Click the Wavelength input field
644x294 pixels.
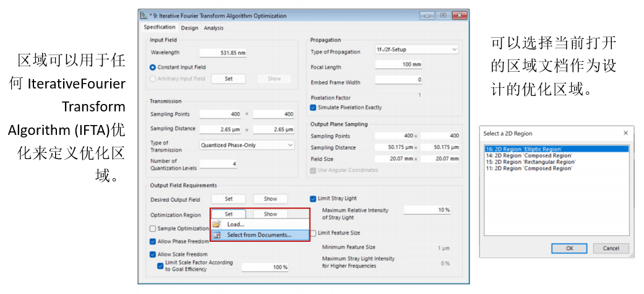click(223, 53)
